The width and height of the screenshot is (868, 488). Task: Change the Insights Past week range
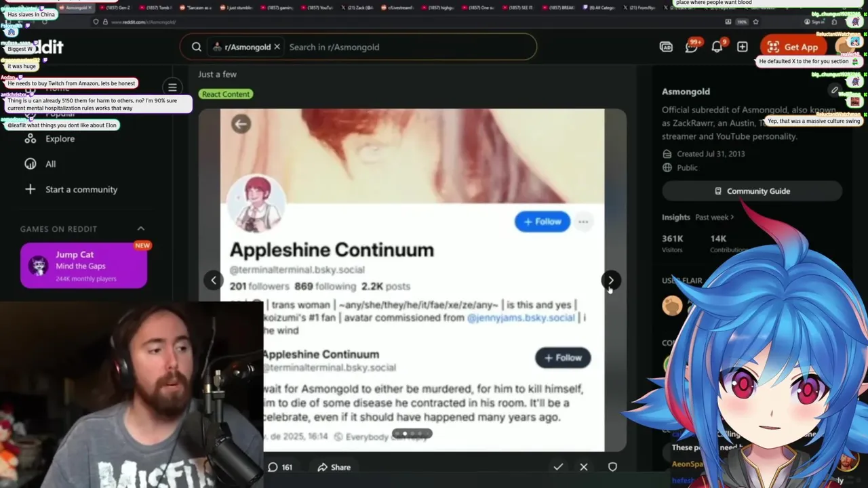tap(715, 217)
